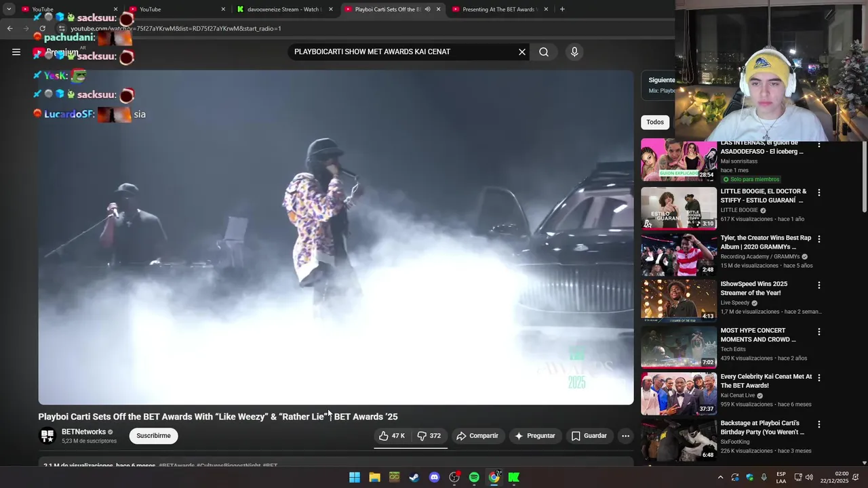Click the tray microphone icon
Image resolution: width=868 pixels, height=488 pixels.
point(764,477)
